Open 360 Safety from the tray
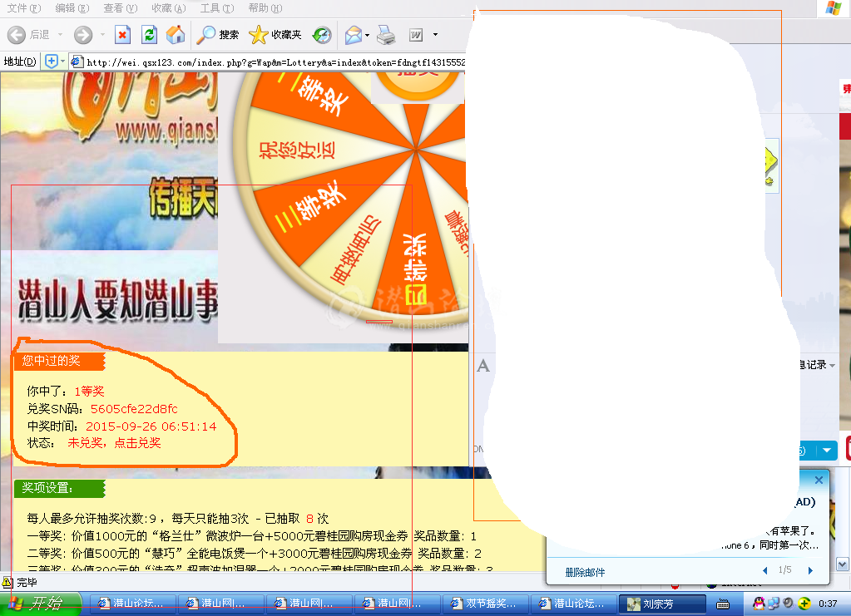The height and width of the screenshot is (616, 851). (804, 604)
